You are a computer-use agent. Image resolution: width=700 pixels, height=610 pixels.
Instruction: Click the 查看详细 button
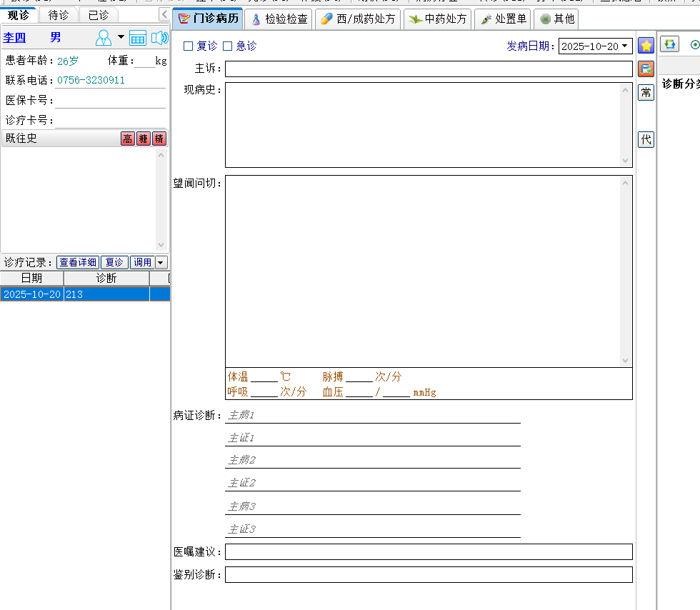78,262
